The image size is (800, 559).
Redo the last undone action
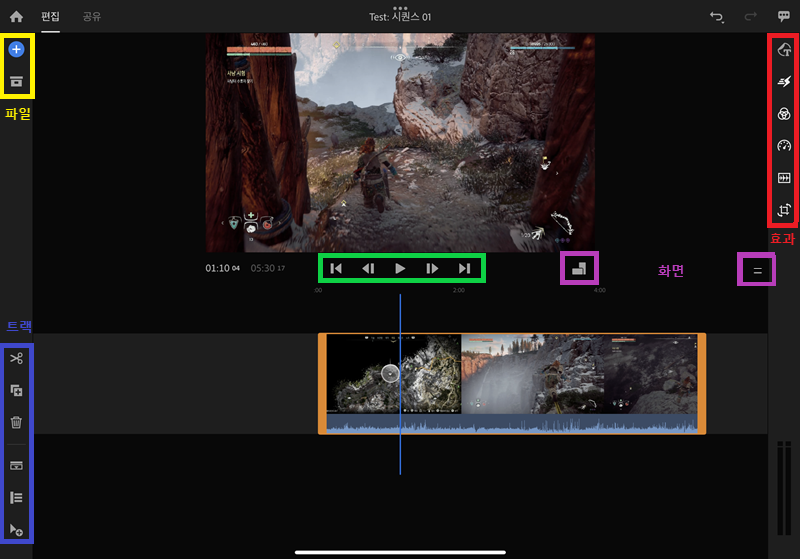click(751, 17)
